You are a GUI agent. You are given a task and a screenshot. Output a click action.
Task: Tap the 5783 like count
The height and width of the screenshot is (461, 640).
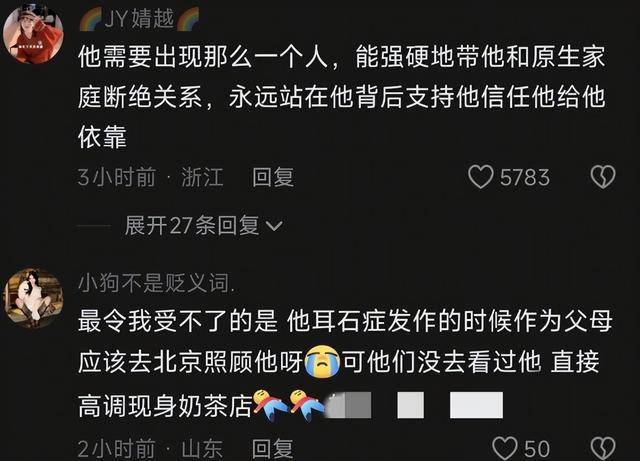tap(525, 177)
